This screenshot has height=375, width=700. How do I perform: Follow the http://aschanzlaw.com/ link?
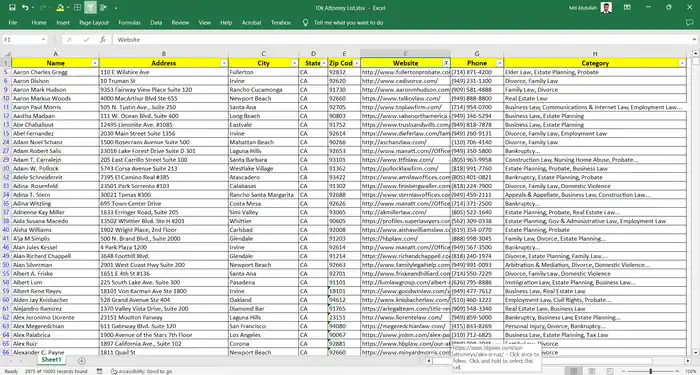(x=394, y=142)
